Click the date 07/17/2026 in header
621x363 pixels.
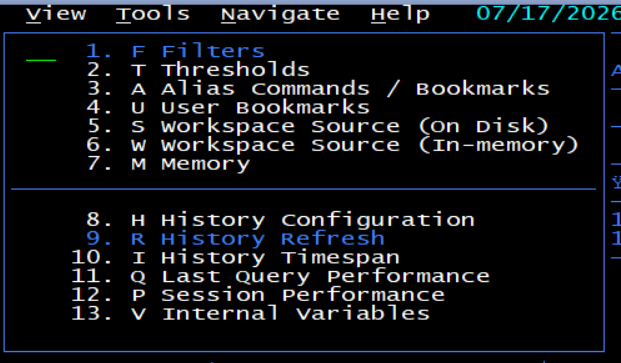[549, 14]
